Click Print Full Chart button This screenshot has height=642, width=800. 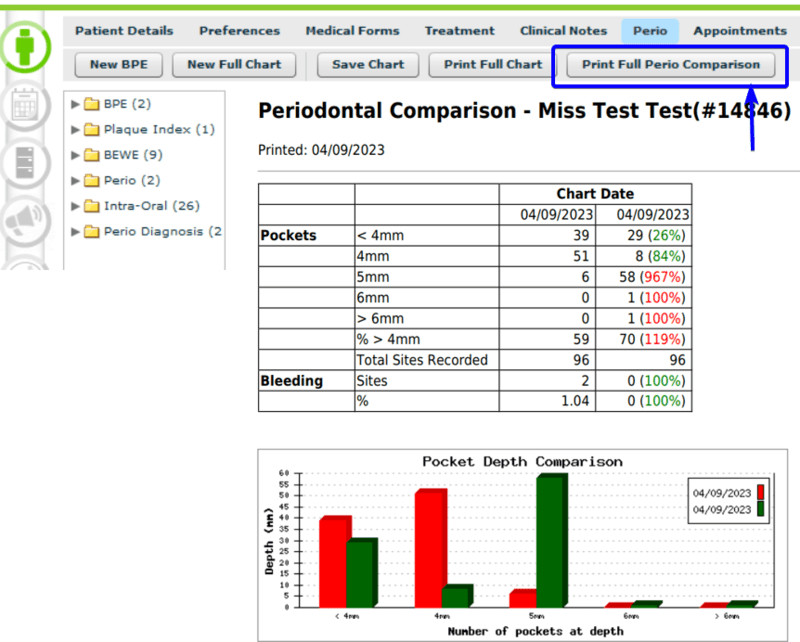493,65
